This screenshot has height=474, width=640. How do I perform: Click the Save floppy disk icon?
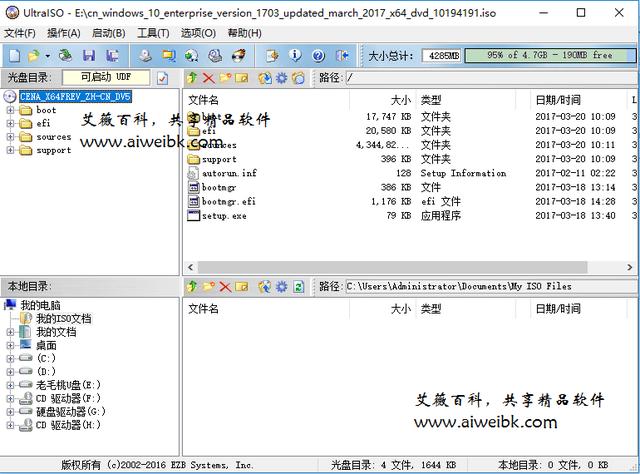(89, 56)
